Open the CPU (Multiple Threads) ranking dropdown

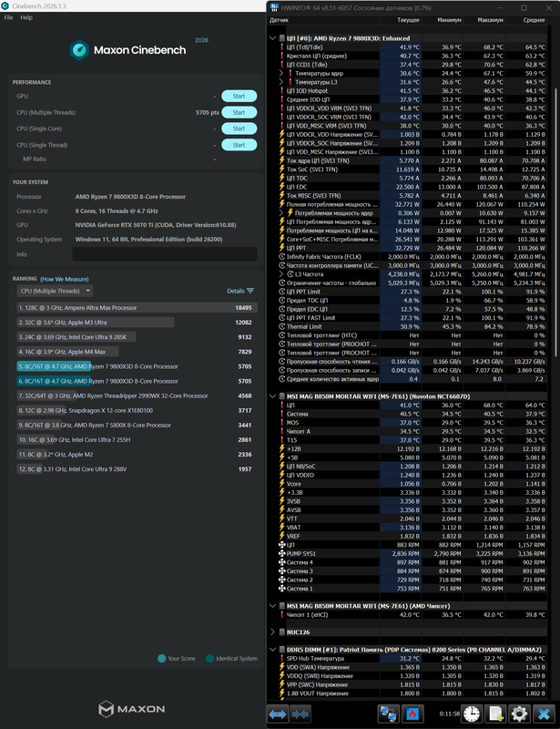[55, 291]
